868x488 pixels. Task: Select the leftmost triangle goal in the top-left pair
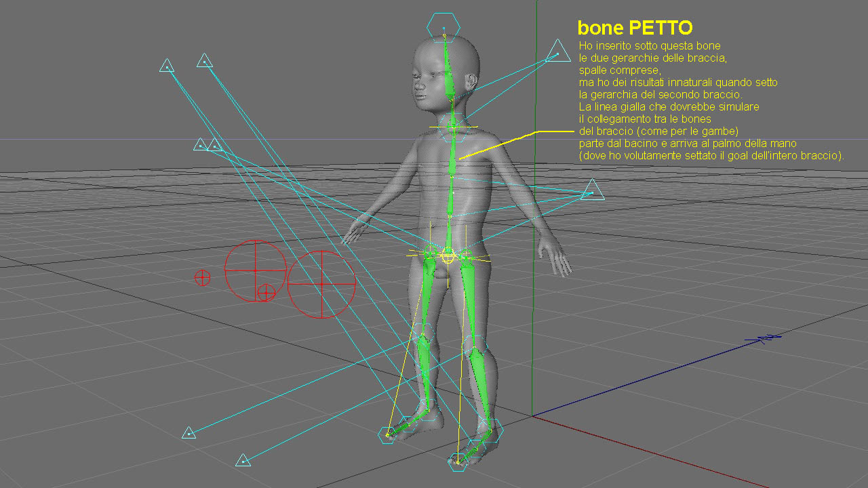167,66
